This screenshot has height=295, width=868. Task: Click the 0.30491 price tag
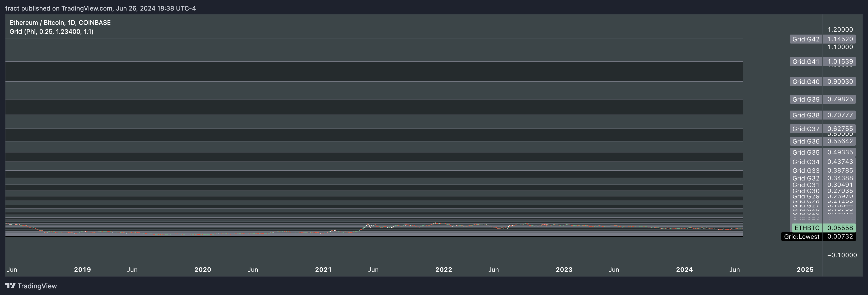[x=840, y=185]
